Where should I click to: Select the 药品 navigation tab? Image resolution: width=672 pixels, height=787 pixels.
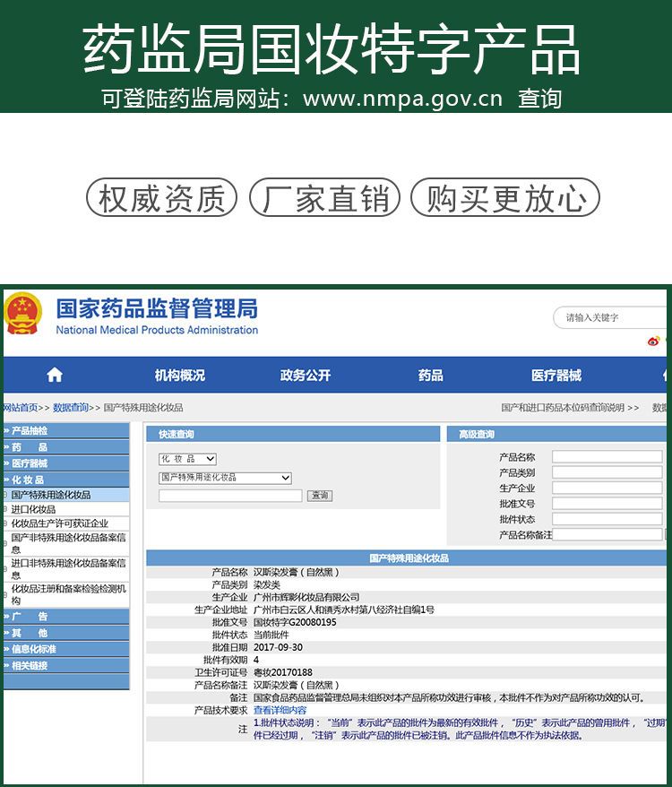click(x=430, y=375)
